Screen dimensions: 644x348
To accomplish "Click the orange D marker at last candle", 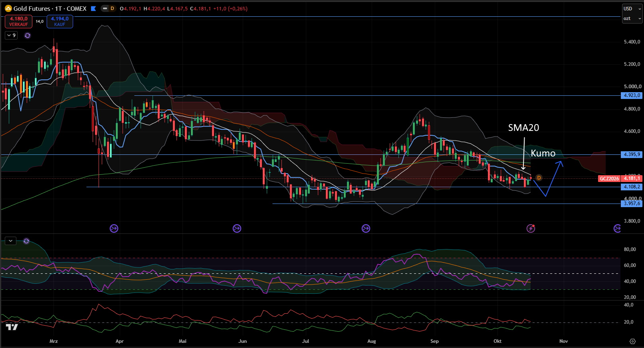I will (x=539, y=178).
